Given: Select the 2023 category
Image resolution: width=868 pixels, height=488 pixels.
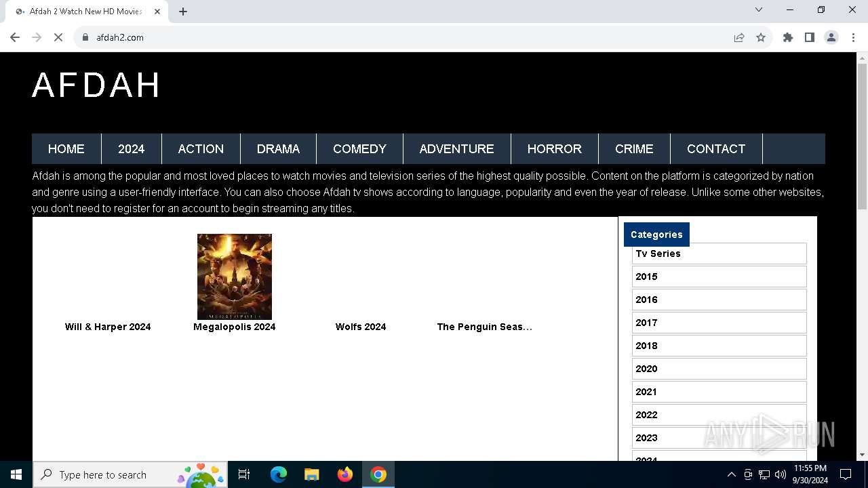Looking at the screenshot, I should 719,438.
